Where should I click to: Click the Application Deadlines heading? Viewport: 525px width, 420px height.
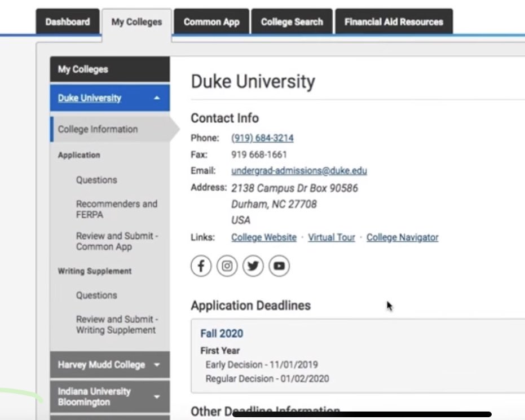tap(251, 306)
